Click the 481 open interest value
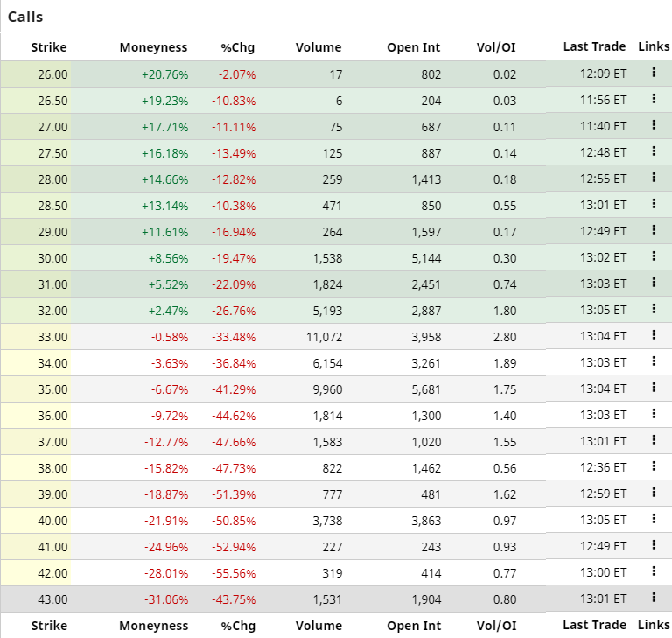672x638 pixels. (430, 494)
